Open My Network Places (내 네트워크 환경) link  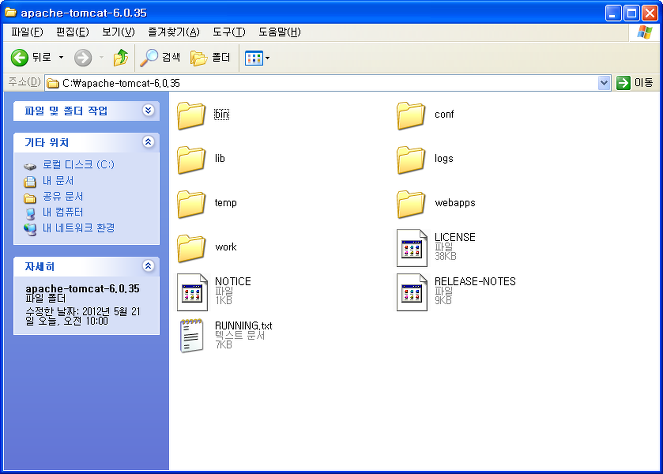tap(79, 227)
